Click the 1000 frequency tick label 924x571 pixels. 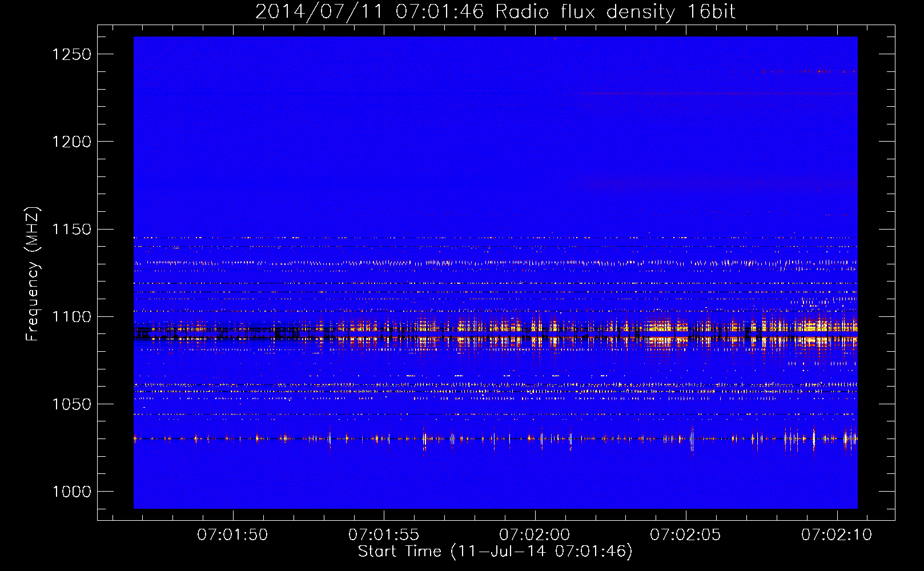[x=72, y=492]
